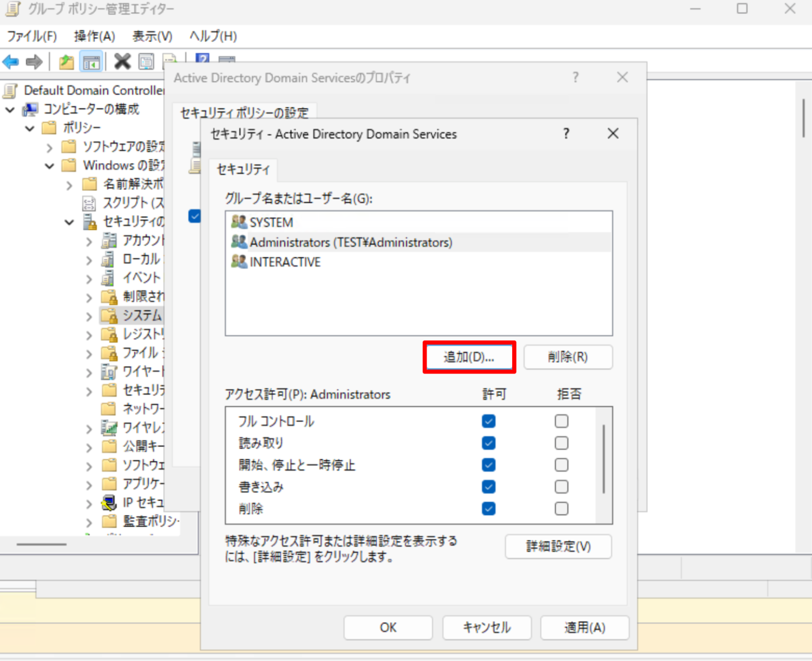Click the キャンセル button

tap(487, 627)
